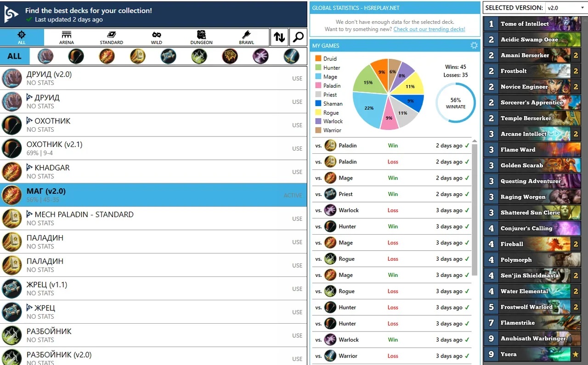
Task: Open 'Check out our trending decks!' link
Action: point(429,29)
